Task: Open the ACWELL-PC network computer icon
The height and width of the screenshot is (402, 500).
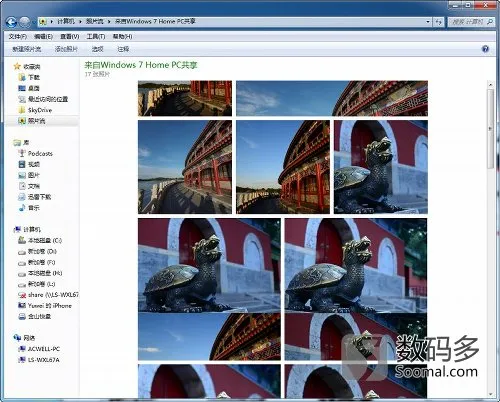Action: (22, 349)
